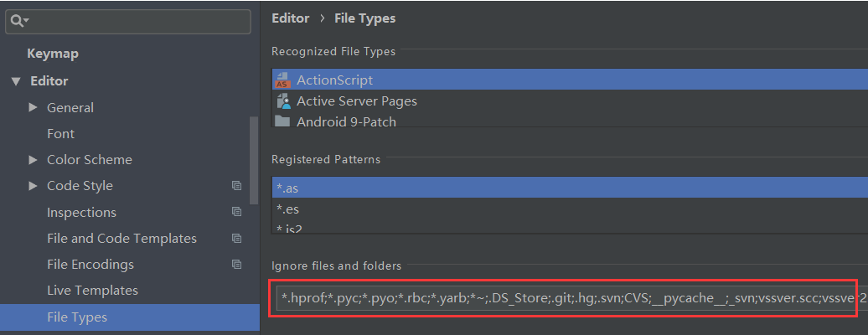This screenshot has width=868, height=335.
Task: Open the Keymap settings page
Action: click(53, 54)
